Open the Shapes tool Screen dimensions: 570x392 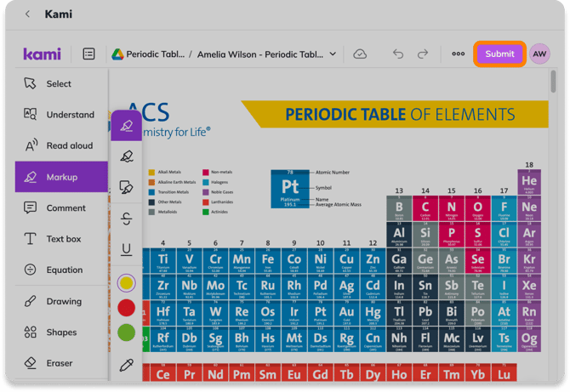click(x=61, y=332)
